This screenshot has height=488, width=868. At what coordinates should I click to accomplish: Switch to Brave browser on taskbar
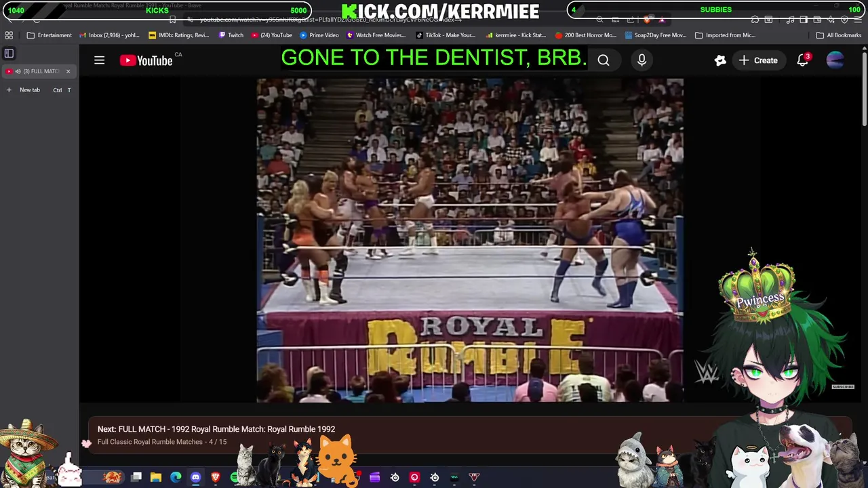(x=216, y=477)
